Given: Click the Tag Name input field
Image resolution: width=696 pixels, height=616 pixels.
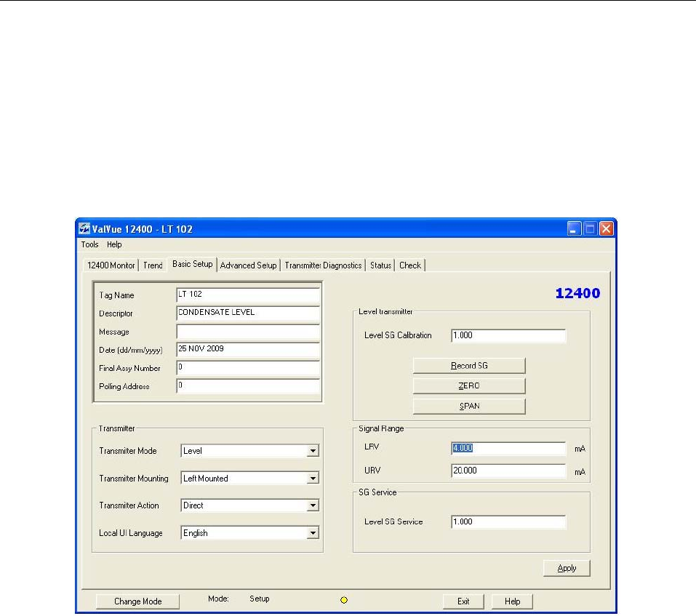Looking at the screenshot, I should point(248,295).
